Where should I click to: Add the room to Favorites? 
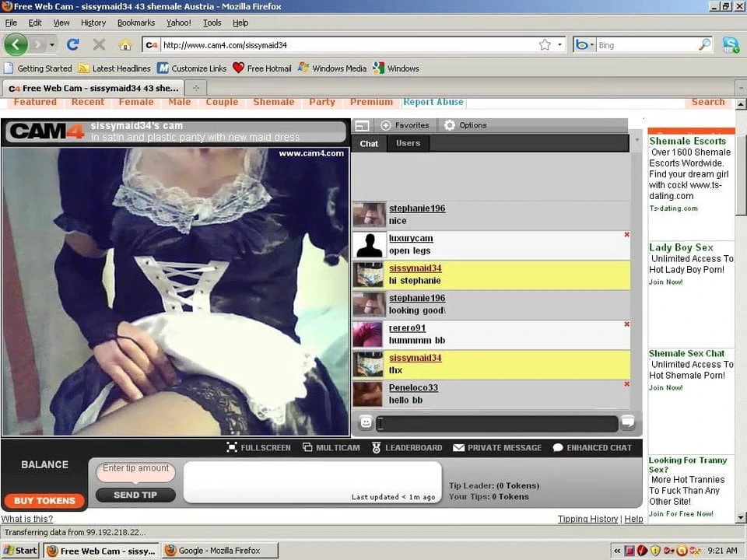(405, 125)
